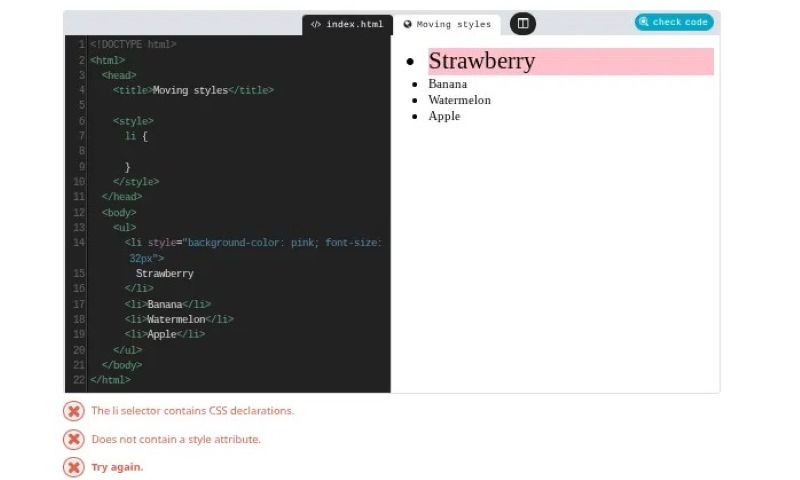
Task: Click Watermelon in the preview pane
Action: point(459,100)
